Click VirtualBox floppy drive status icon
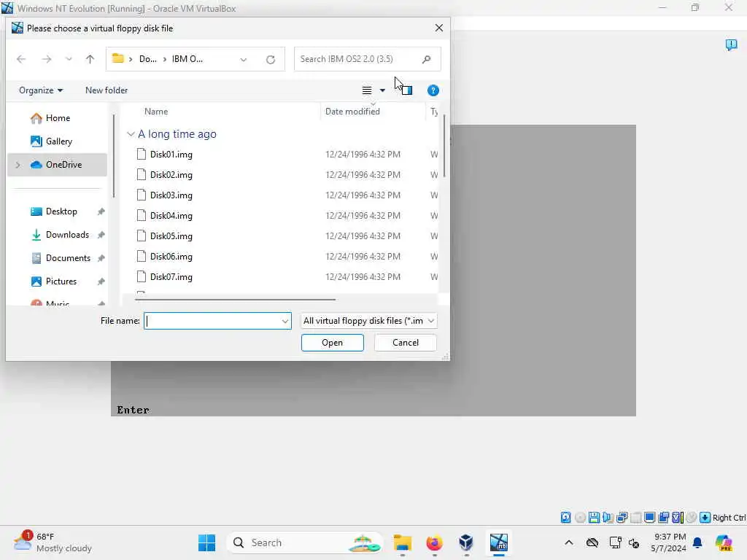Screen dimensions: 747x560 coord(594,517)
